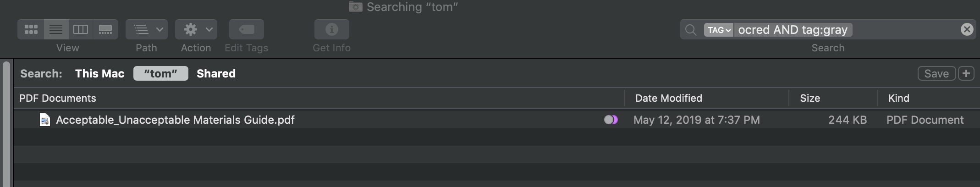Screen dimensions: 980x187
Task: Click the Get Info button
Action: point(331,30)
